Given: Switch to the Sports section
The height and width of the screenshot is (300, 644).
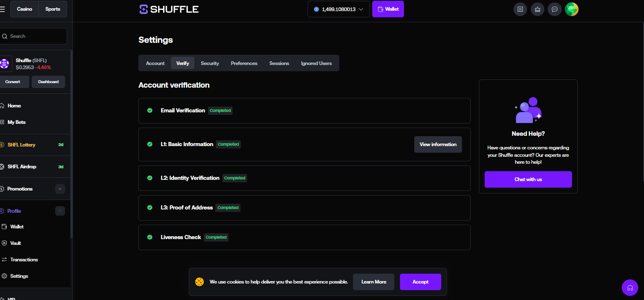Looking at the screenshot, I should click(53, 9).
